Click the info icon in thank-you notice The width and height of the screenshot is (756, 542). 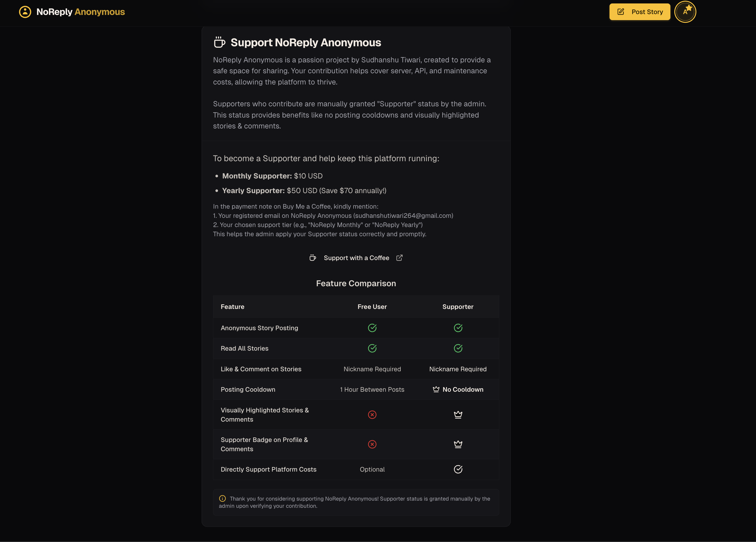coord(222,498)
